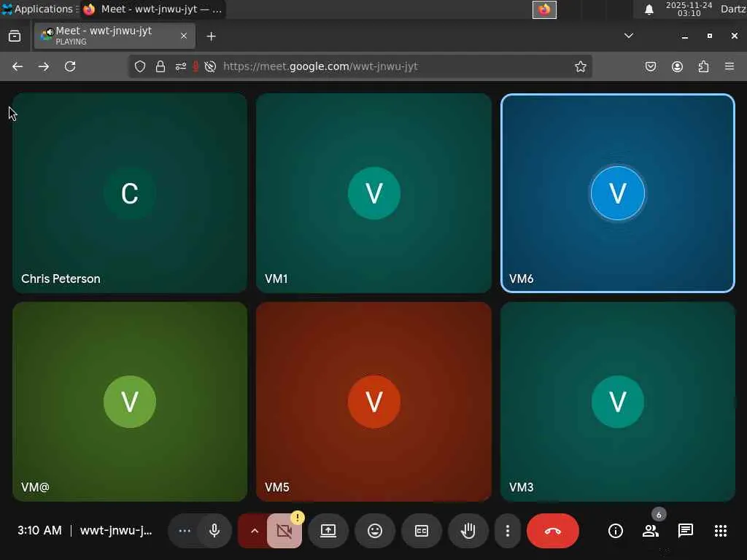The height and width of the screenshot is (560, 747).
Task: View site security padlock info
Action: [160, 66]
